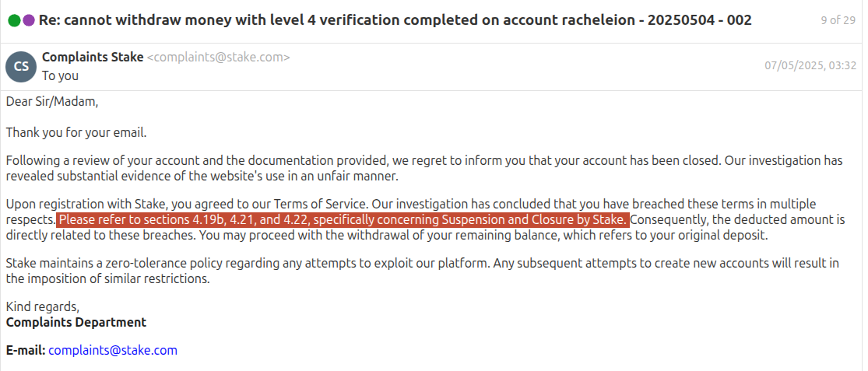Click the "Kind regards," closing line

point(43,307)
